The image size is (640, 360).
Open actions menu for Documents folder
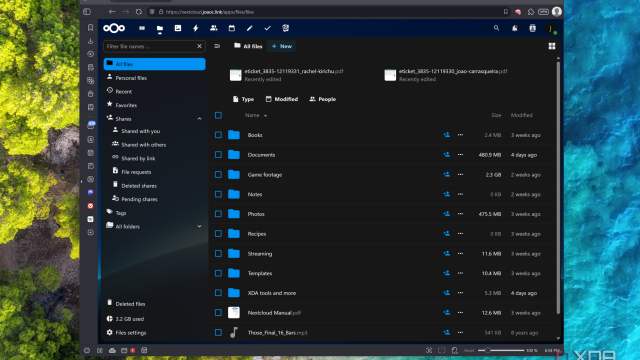coord(460,155)
